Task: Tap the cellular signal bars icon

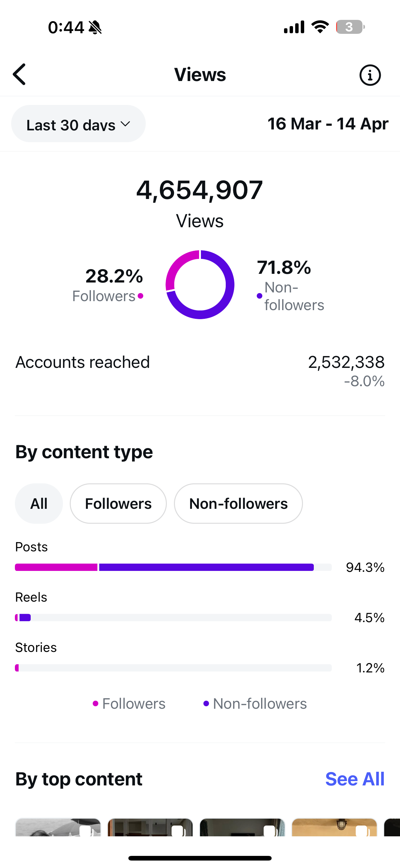Action: click(294, 27)
